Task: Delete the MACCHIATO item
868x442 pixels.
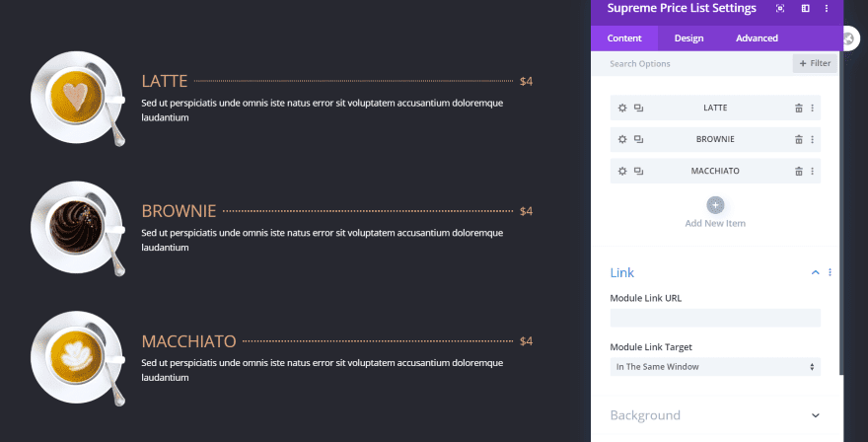Action: click(x=799, y=171)
